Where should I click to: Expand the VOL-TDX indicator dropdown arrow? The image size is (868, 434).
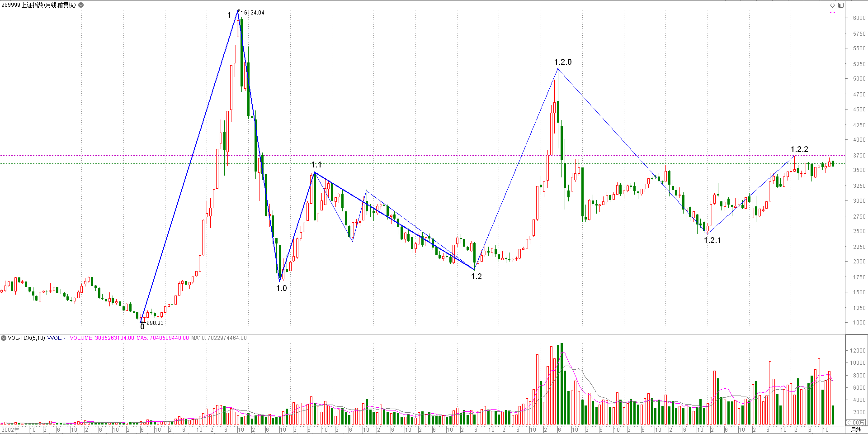(x=4, y=338)
